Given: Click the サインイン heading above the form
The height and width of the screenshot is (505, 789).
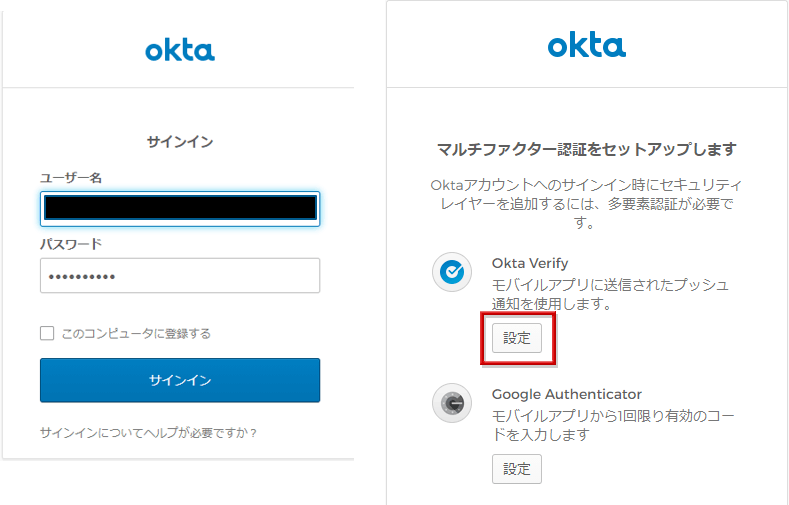Looking at the screenshot, I should coord(180,142).
